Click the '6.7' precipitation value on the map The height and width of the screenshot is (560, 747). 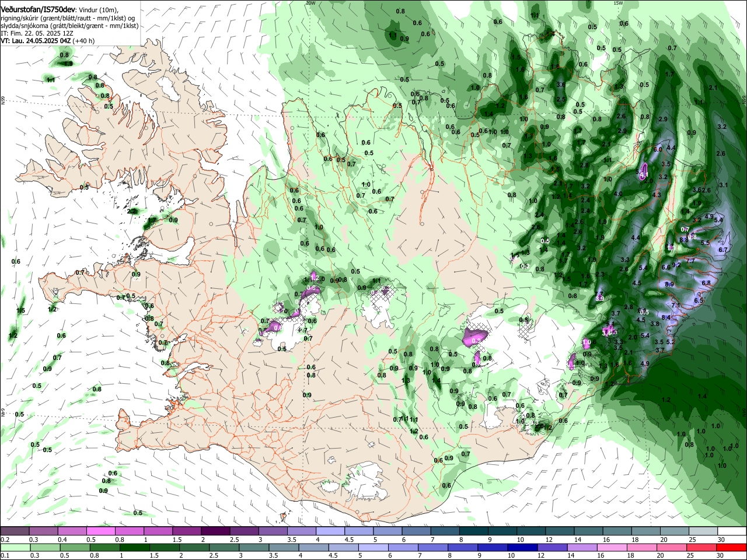[x=723, y=250]
